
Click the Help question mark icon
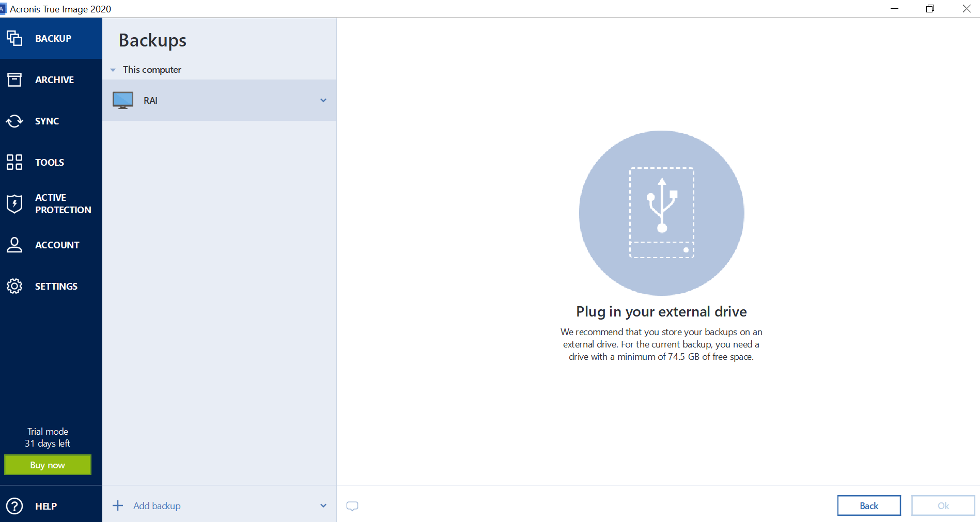click(14, 506)
